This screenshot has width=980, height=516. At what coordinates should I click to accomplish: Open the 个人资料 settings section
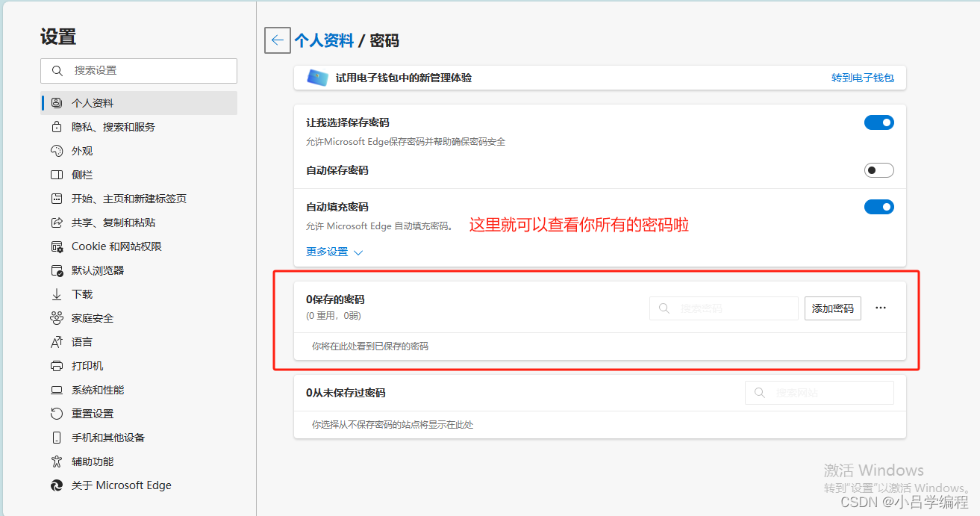click(x=140, y=103)
